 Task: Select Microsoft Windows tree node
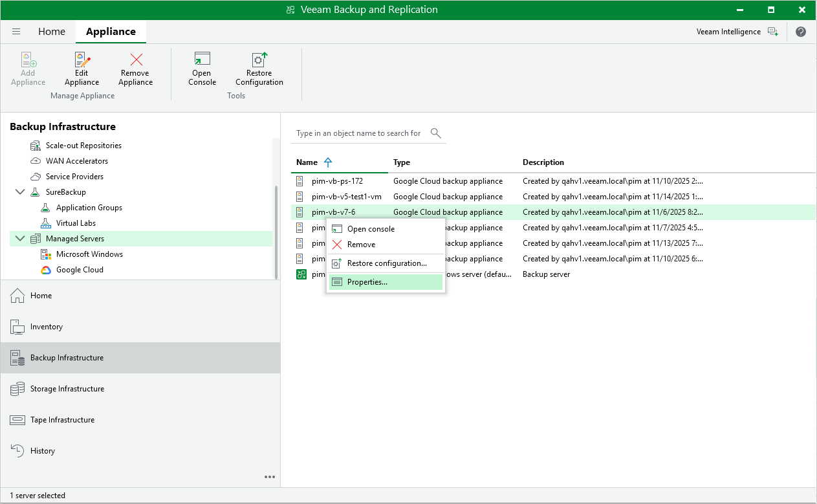coord(89,254)
